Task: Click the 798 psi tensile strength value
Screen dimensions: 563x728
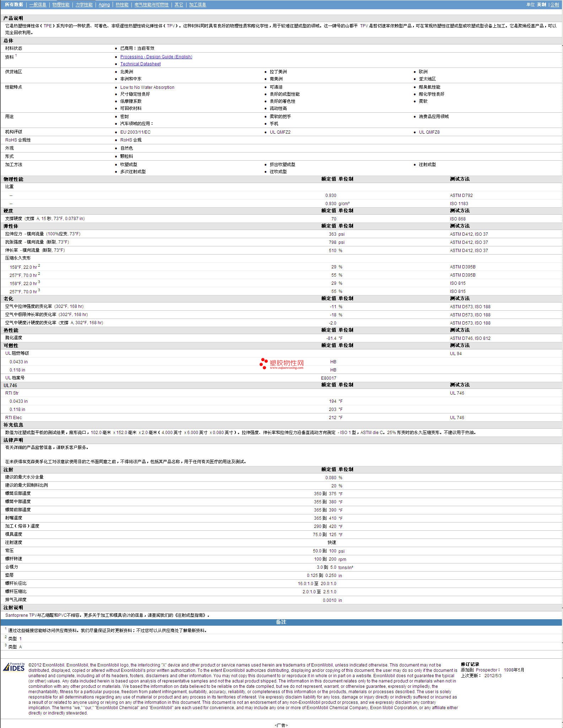Action: pyautogui.click(x=336, y=242)
